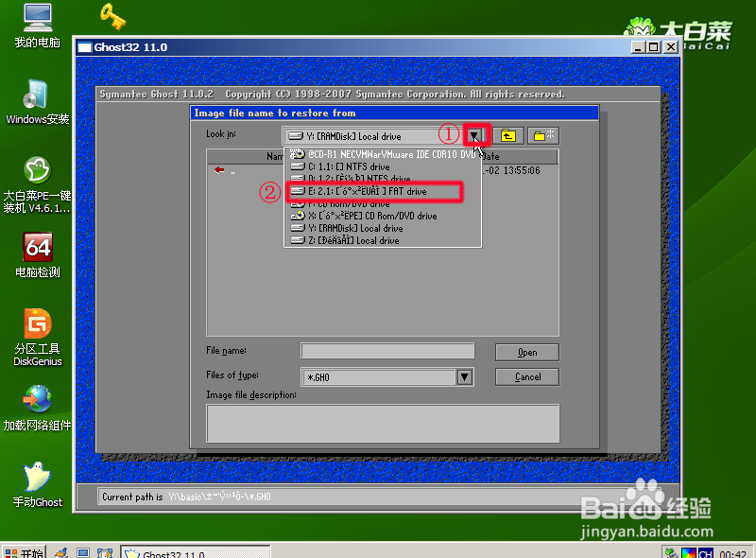Click the show desktop quick launch icon

(x=83, y=553)
